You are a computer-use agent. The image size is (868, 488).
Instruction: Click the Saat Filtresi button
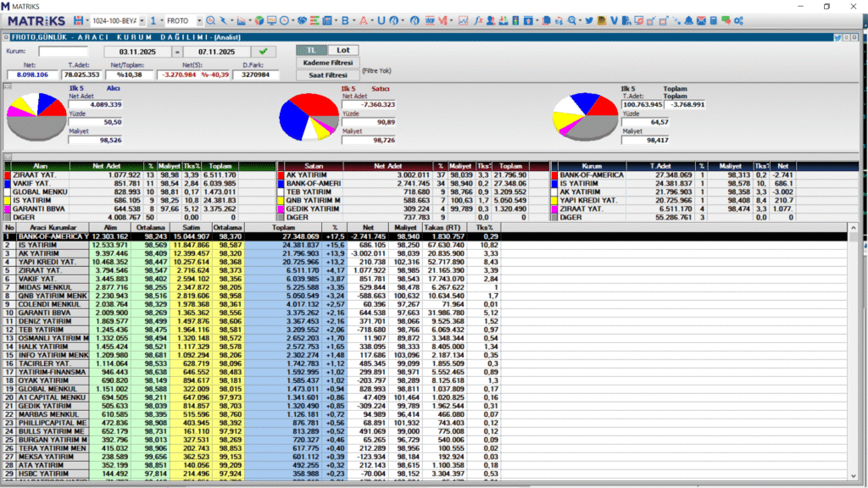[327, 75]
